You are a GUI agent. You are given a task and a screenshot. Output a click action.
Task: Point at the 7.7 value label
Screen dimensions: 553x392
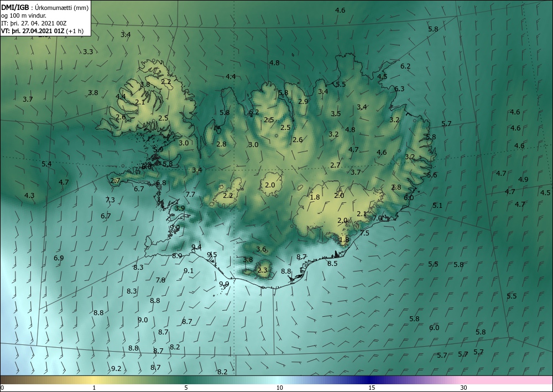[190, 195]
